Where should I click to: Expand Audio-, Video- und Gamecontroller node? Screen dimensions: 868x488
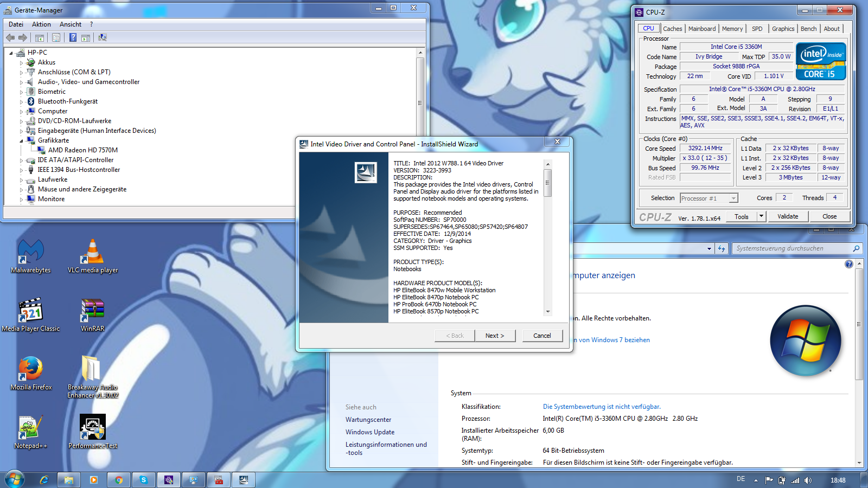[21, 82]
